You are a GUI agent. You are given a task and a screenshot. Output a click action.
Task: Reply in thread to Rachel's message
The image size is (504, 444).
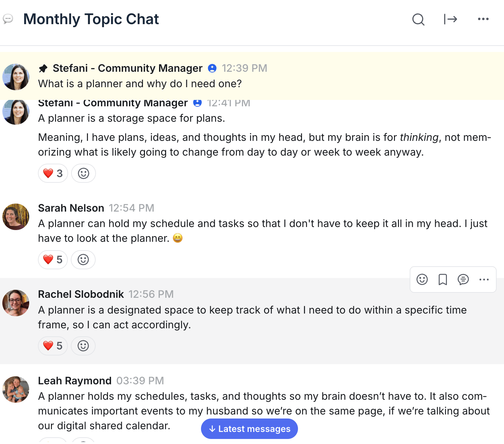point(463,279)
